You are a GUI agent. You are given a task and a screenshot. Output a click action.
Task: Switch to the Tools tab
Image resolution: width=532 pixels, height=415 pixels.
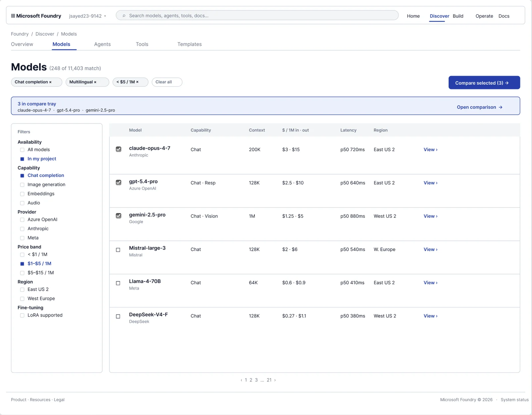pos(142,44)
